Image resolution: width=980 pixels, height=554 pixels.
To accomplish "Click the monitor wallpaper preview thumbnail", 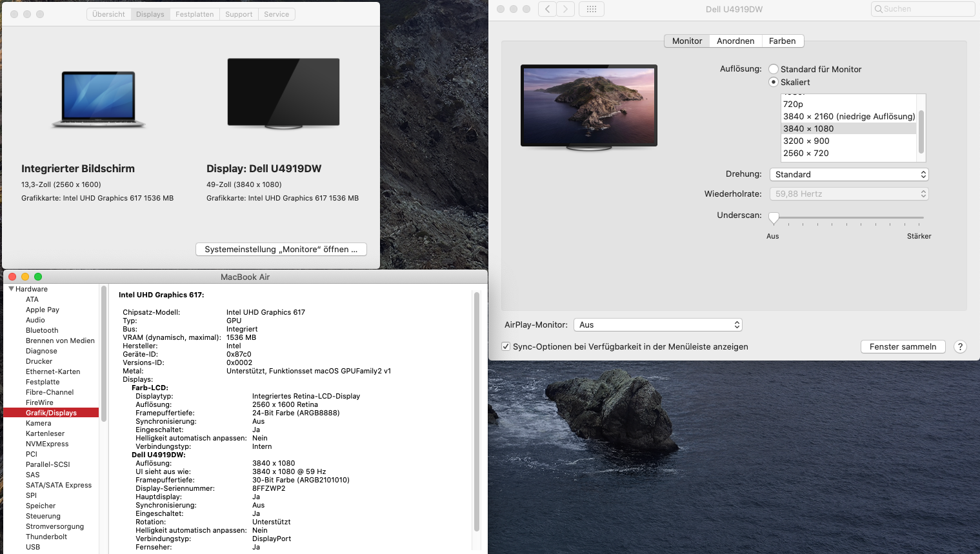I will pyautogui.click(x=589, y=107).
